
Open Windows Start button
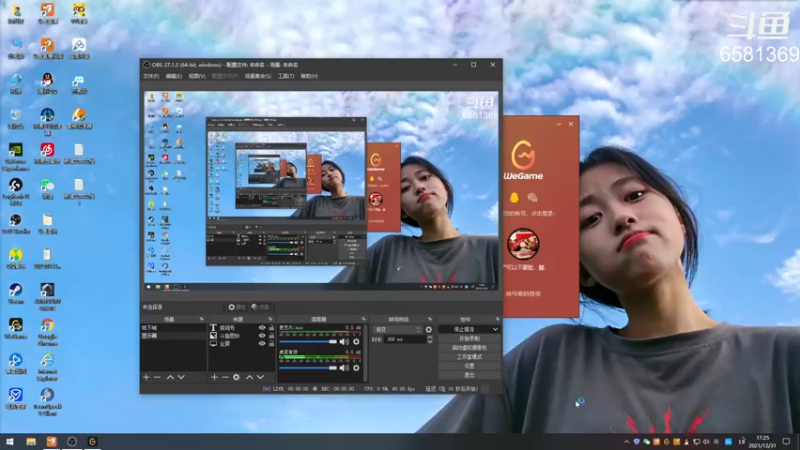(x=10, y=441)
